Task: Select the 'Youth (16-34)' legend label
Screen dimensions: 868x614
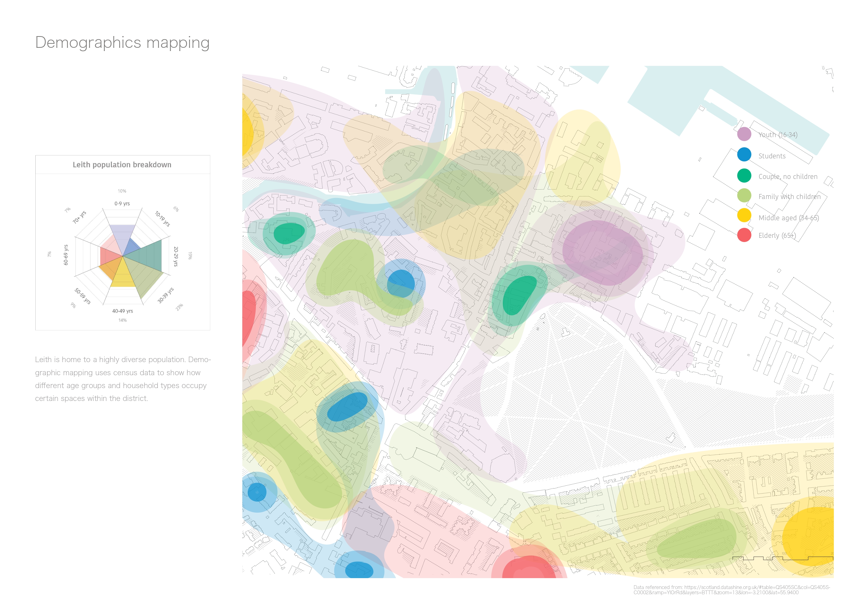Action: click(x=778, y=135)
